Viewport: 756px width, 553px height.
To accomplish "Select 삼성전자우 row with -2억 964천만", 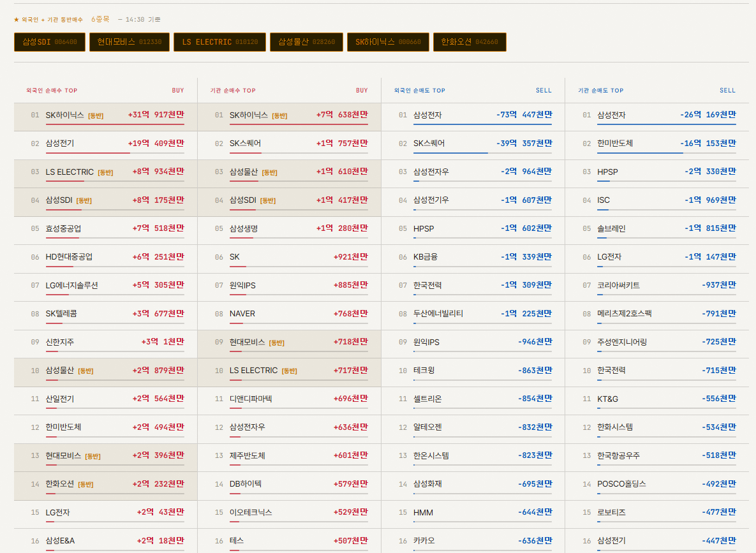I will (x=473, y=174).
